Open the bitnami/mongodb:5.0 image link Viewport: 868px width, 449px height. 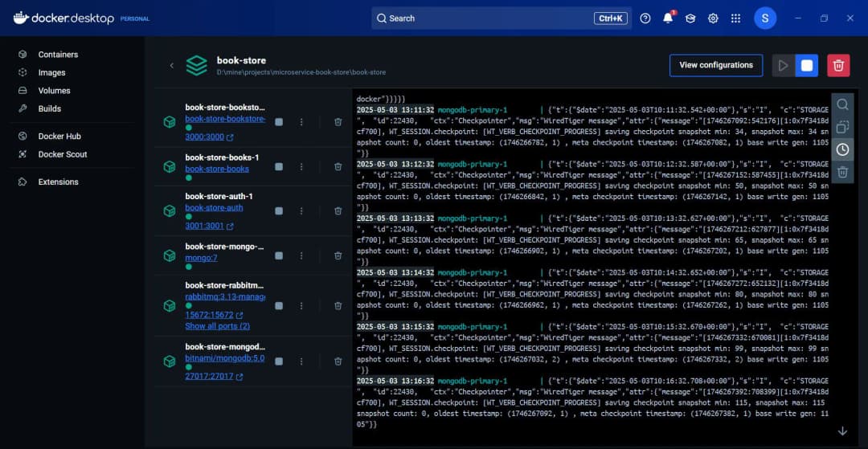225,358
